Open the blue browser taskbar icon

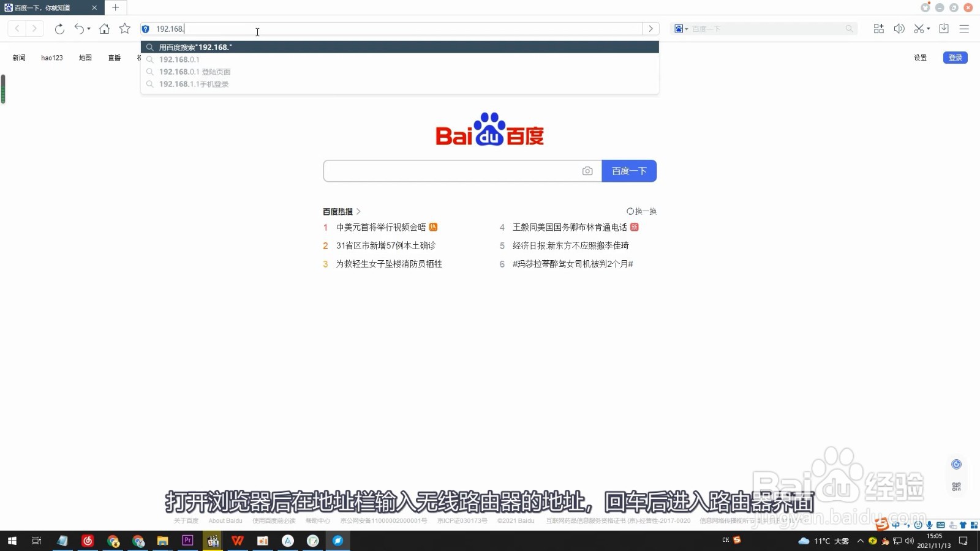coord(337,541)
